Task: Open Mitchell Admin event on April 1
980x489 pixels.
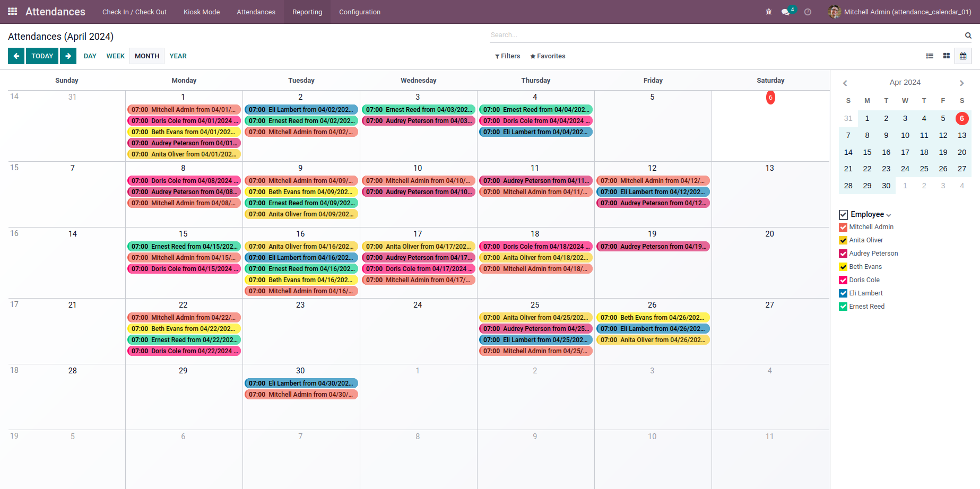Action: coord(184,110)
